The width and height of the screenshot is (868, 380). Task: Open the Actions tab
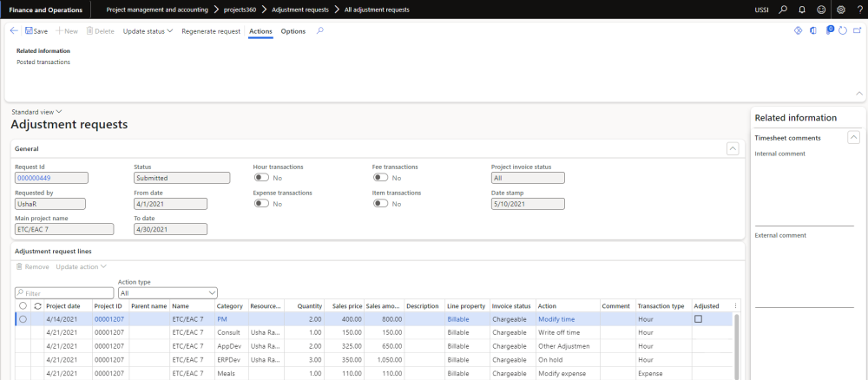260,31
